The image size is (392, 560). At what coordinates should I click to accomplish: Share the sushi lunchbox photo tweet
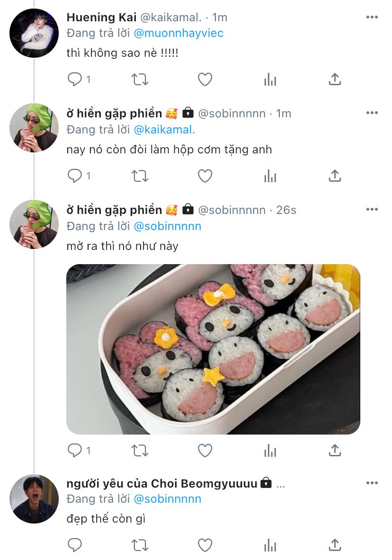[x=335, y=450]
